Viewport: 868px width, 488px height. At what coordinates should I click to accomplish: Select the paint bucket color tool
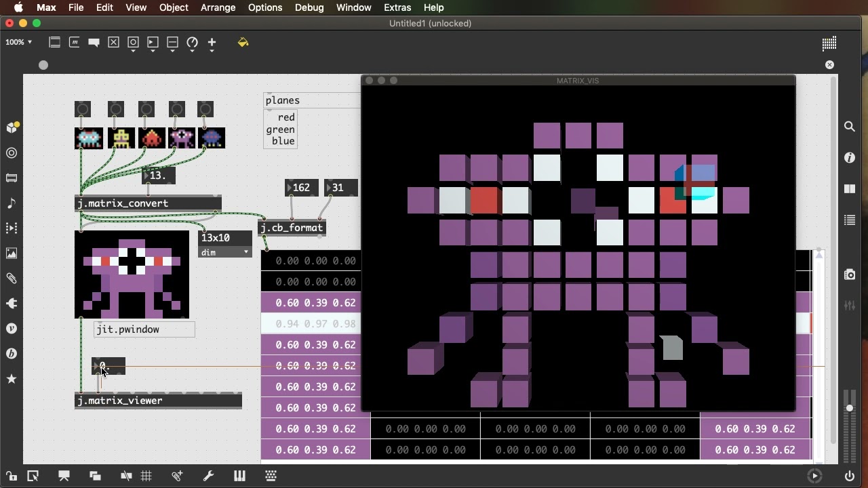[243, 43]
